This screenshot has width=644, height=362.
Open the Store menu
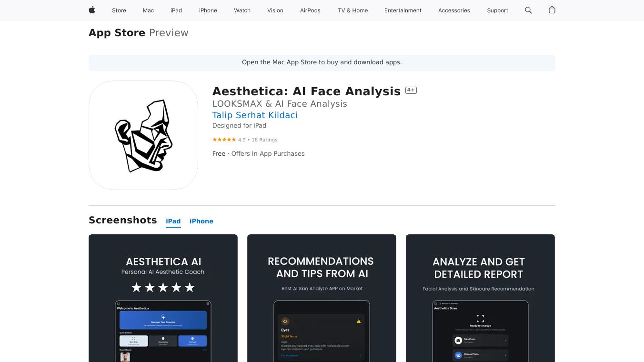(119, 10)
